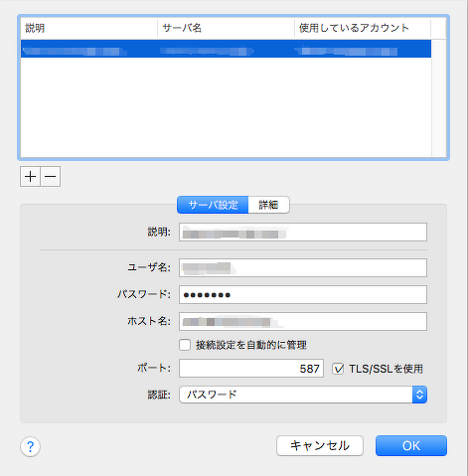Remove selected server with minus button
Viewport: 468px width, 476px height.
(x=51, y=177)
